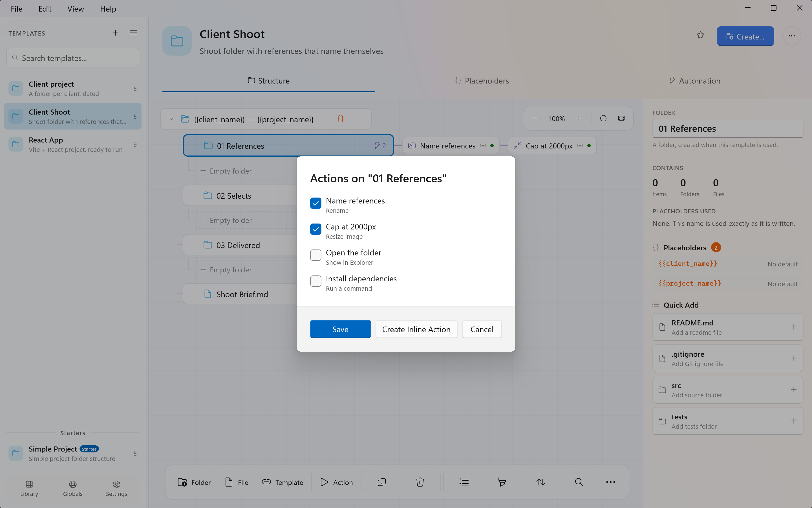Open the File menu
The width and height of the screenshot is (812, 508).
16,9
